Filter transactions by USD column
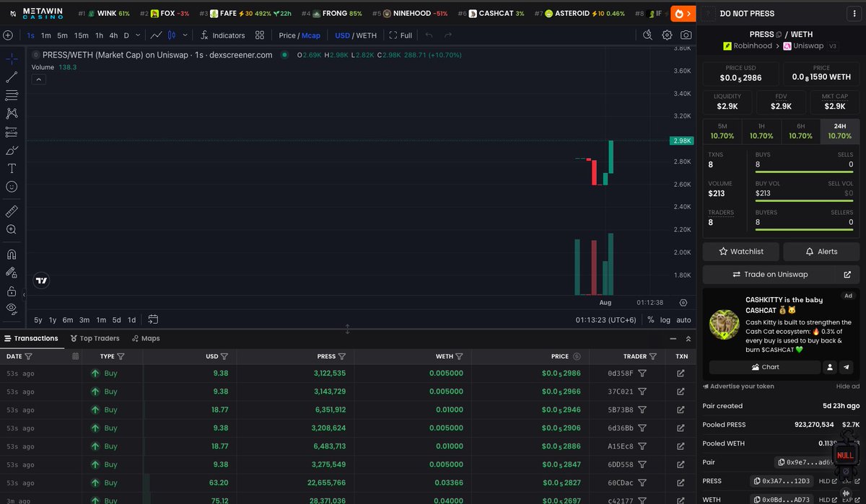The width and height of the screenshot is (866, 504). click(224, 356)
